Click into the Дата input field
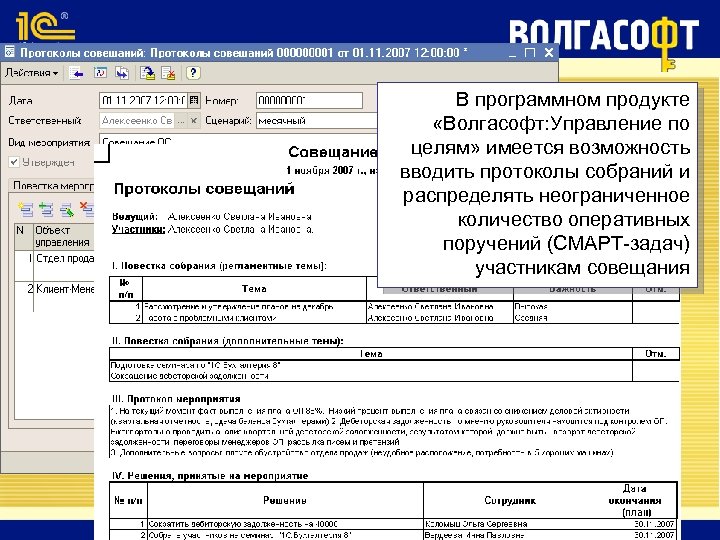The width and height of the screenshot is (720, 540). (x=143, y=100)
